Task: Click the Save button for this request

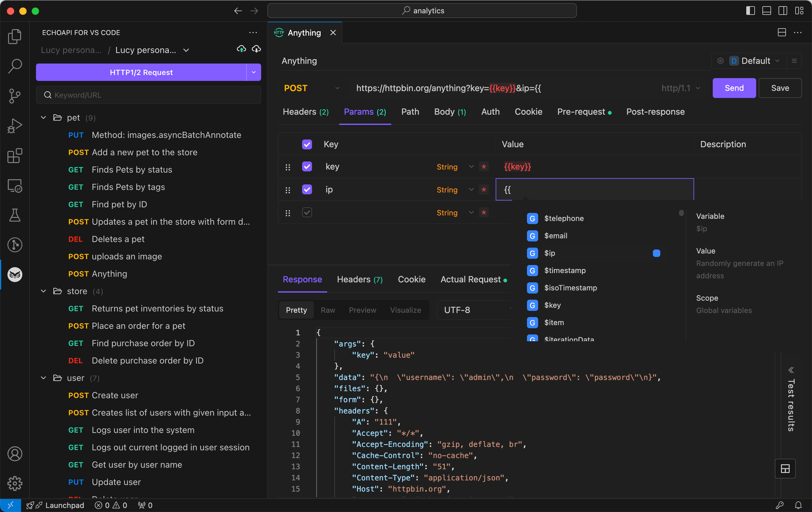Action: [x=780, y=88]
